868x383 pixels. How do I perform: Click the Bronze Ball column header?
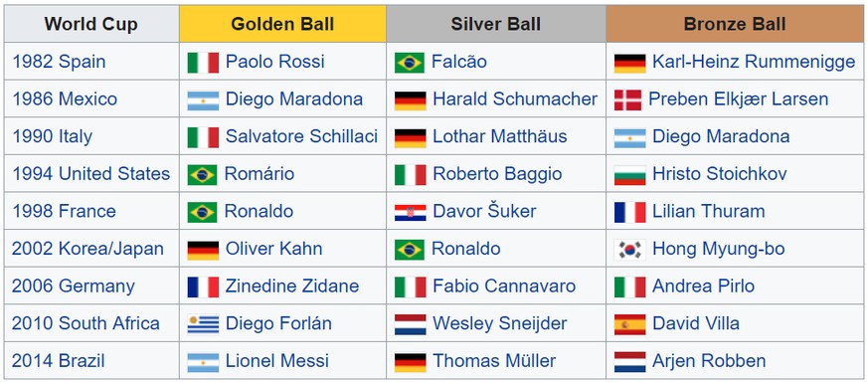[735, 24]
